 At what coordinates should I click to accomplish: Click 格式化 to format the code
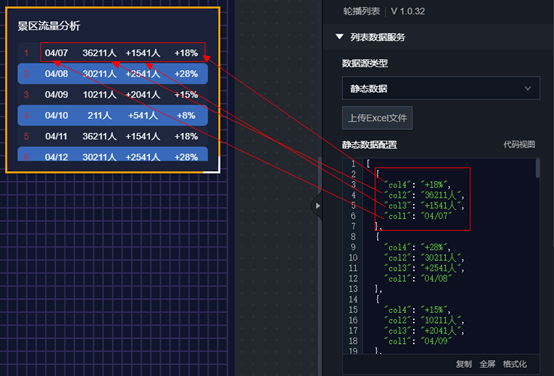coord(515,364)
